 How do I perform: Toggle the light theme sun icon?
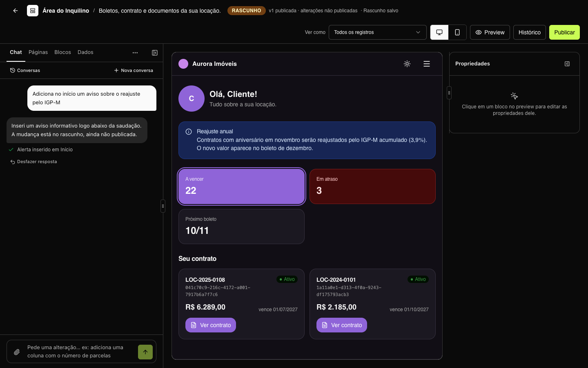point(407,64)
